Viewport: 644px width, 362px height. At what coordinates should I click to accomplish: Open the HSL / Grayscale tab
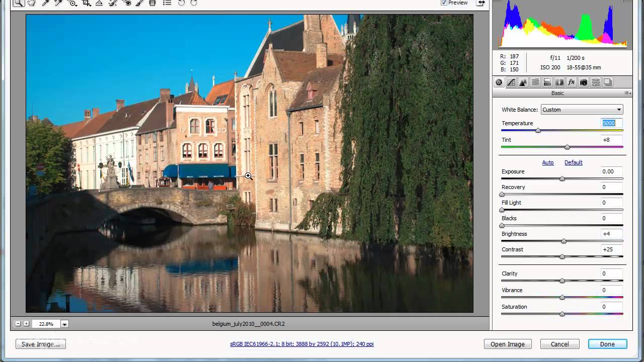[x=535, y=82]
